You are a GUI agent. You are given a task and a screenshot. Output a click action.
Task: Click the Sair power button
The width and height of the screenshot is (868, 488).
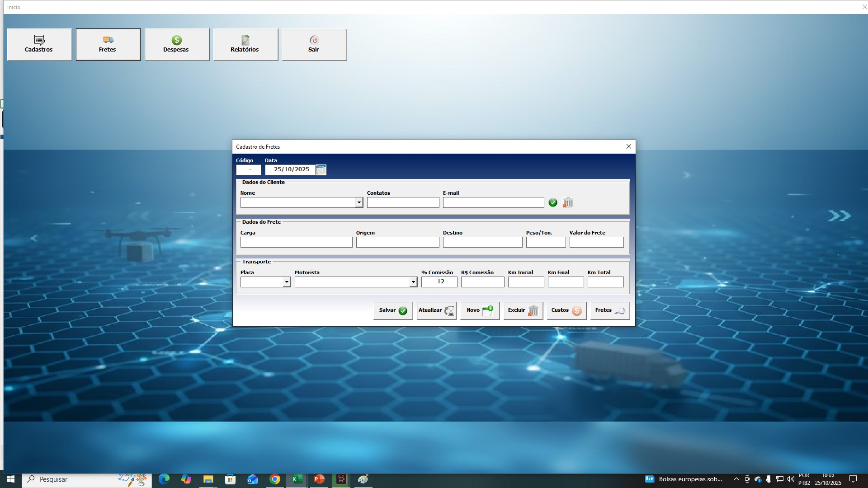point(314,44)
